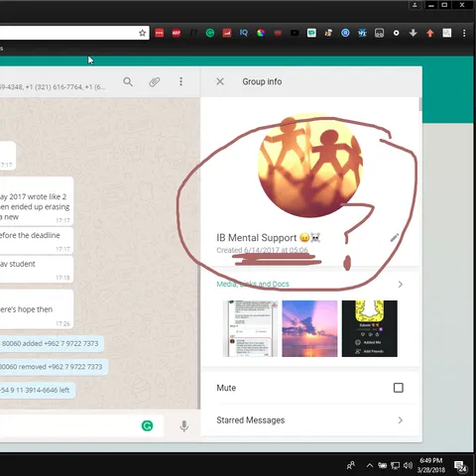Click the grey down-arrow extension

click(414, 33)
